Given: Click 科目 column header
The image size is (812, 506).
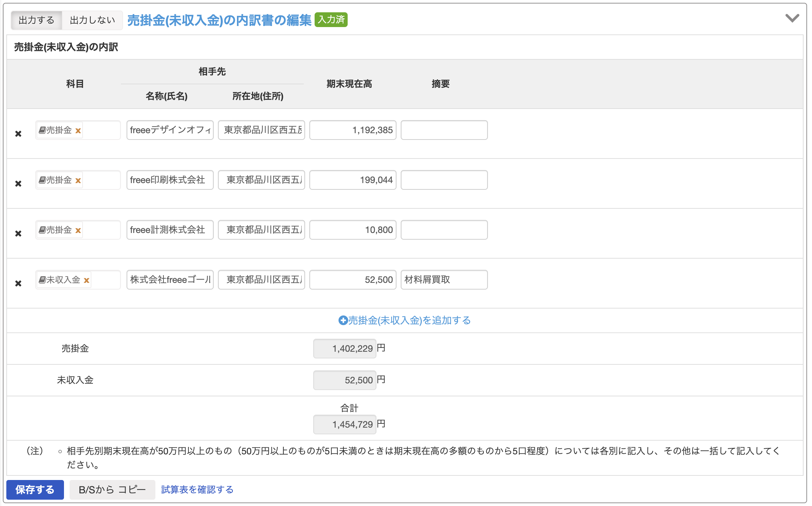Looking at the screenshot, I should click(75, 84).
